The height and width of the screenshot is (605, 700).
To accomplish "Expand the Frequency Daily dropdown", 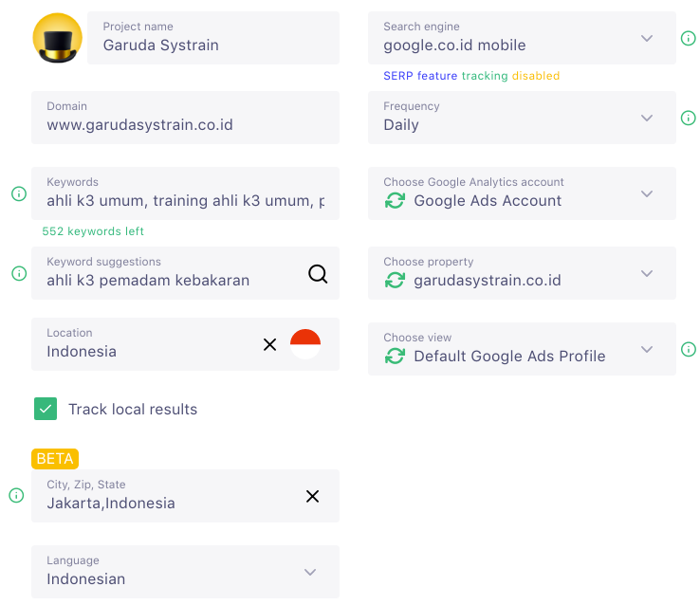I will 522,118.
